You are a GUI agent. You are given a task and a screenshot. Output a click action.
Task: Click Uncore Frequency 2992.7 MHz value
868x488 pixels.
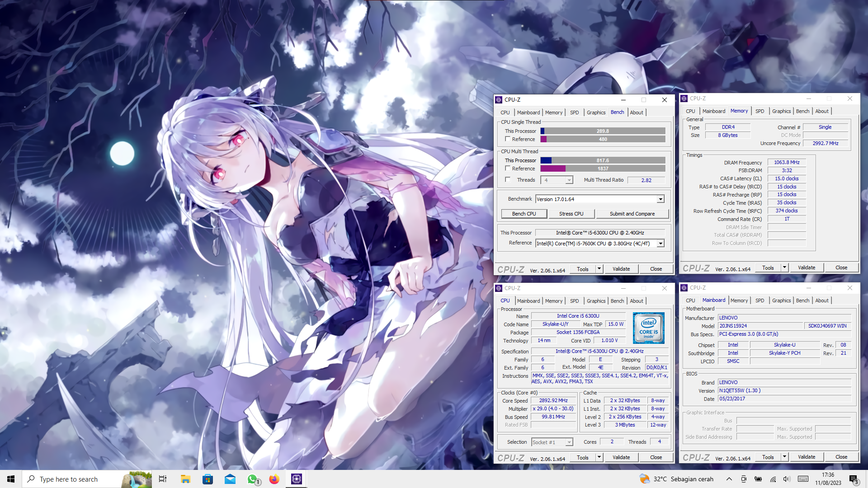pos(826,143)
